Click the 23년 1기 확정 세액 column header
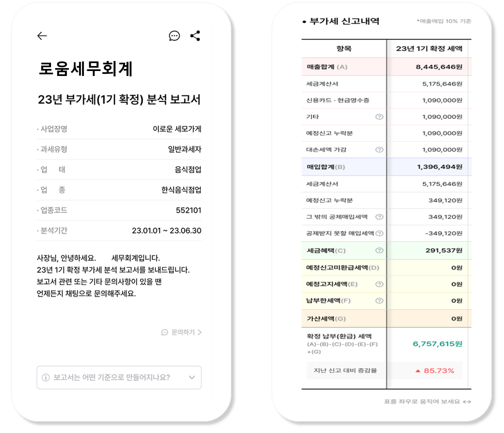 coord(429,49)
